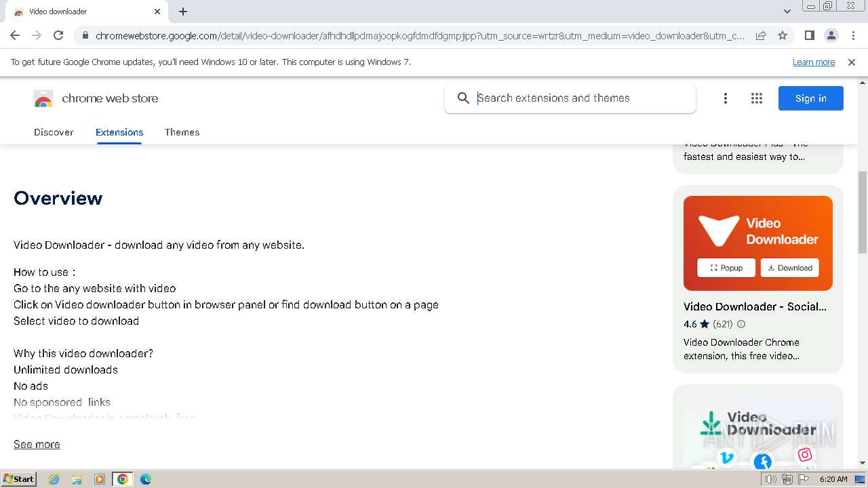This screenshot has width=868, height=488.
Task: Open the Learn more link
Action: tap(814, 62)
